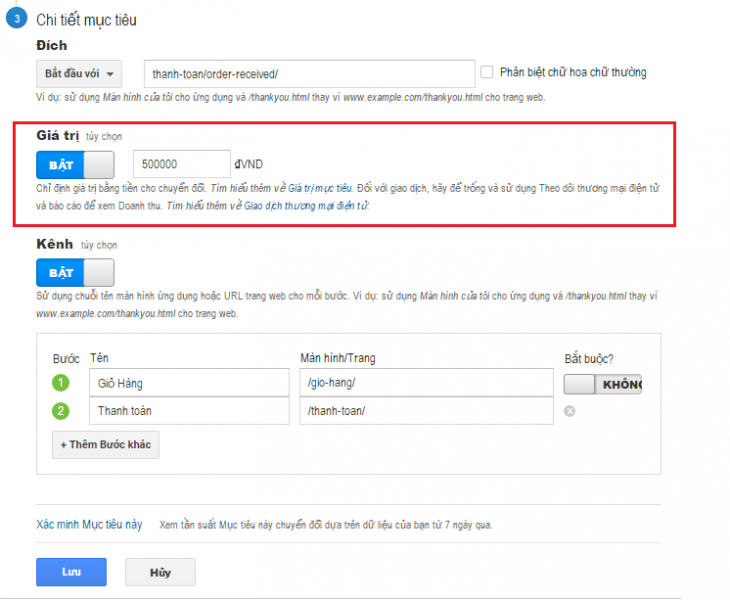This screenshot has height=600, width=730.
Task: Click the '/thanh-toan/' page field
Action: click(x=425, y=411)
